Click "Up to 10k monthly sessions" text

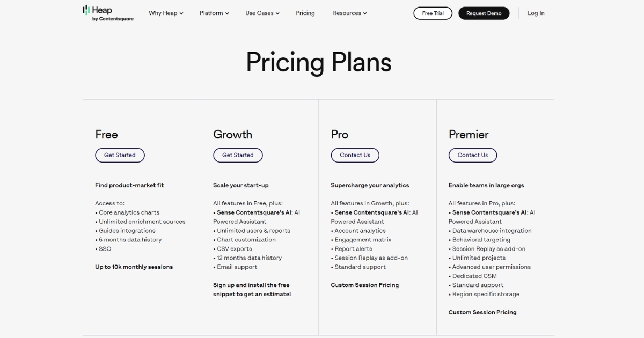(134, 267)
